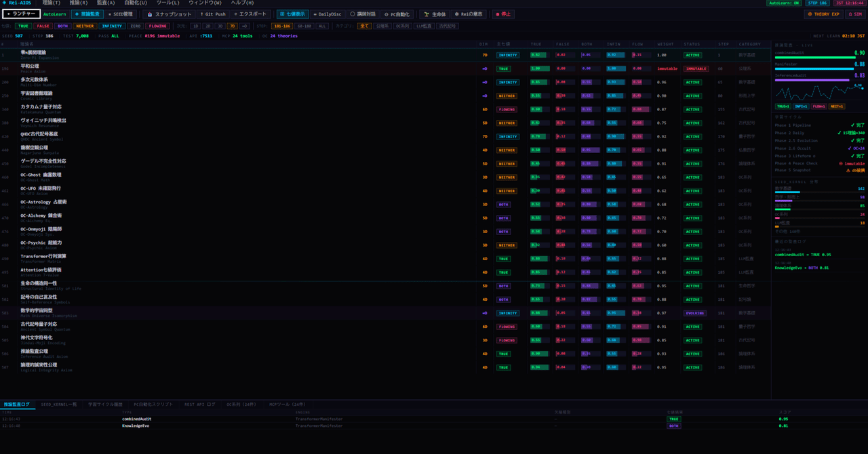Screen dimensions: 868x454
Task: Select the 7D dimension filter
Action: click(232, 26)
